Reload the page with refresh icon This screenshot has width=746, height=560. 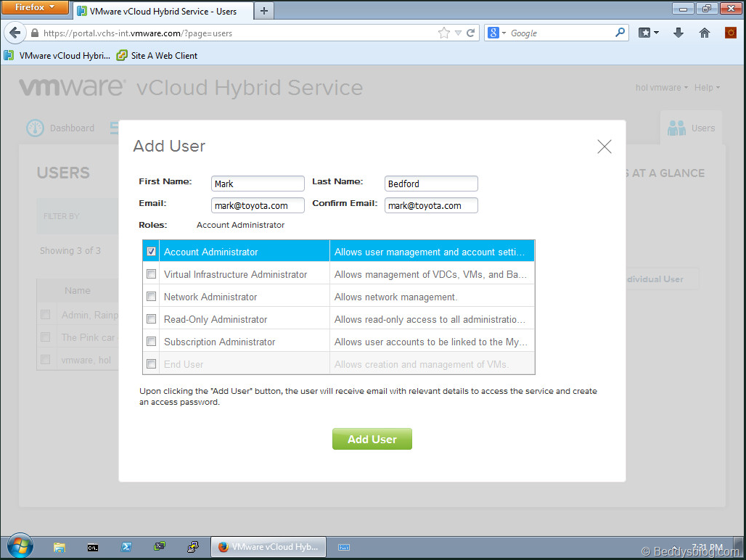pos(470,33)
